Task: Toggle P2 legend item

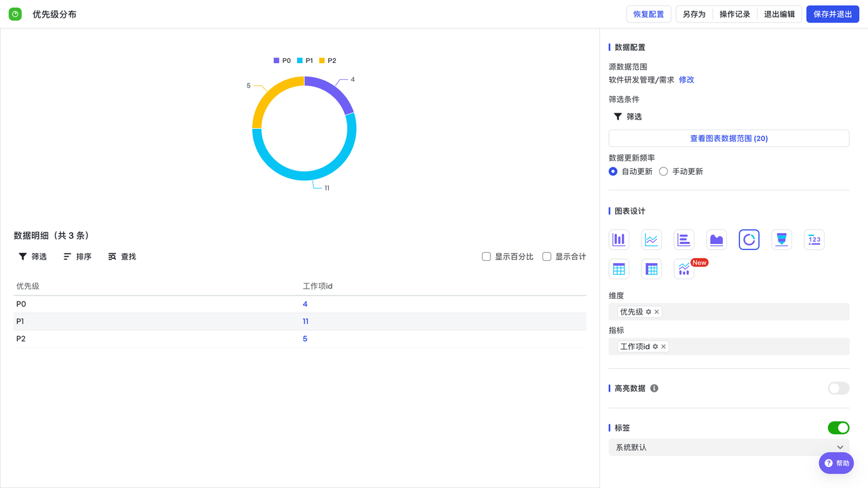Action: tap(328, 61)
